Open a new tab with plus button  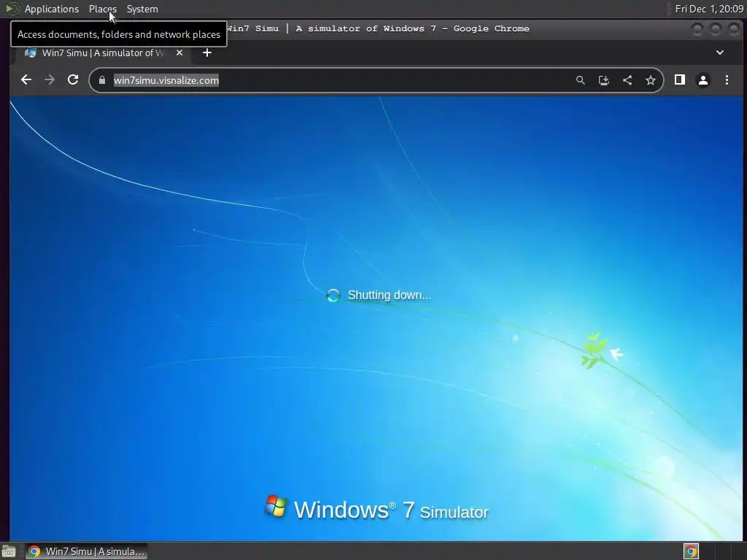point(206,52)
